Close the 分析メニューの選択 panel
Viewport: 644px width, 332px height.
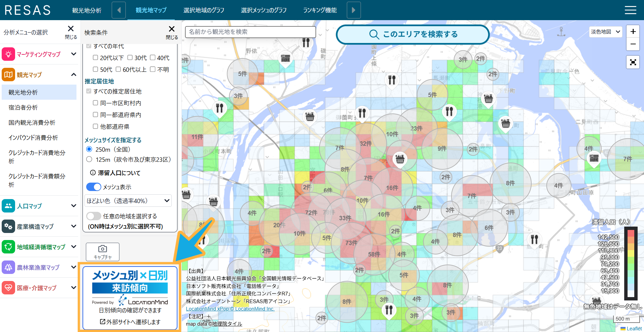[71, 32]
